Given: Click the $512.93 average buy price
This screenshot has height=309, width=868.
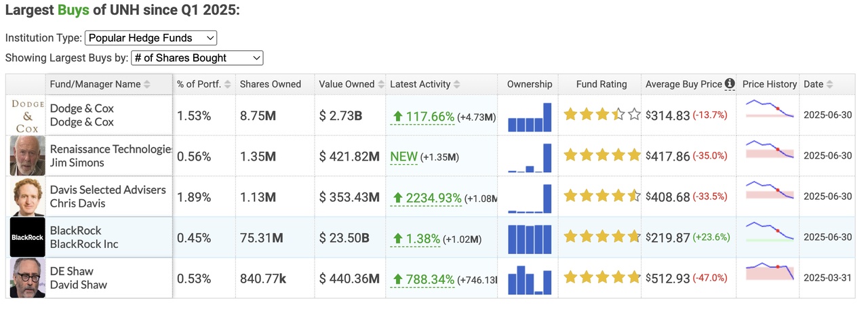Looking at the screenshot, I should 667,279.
